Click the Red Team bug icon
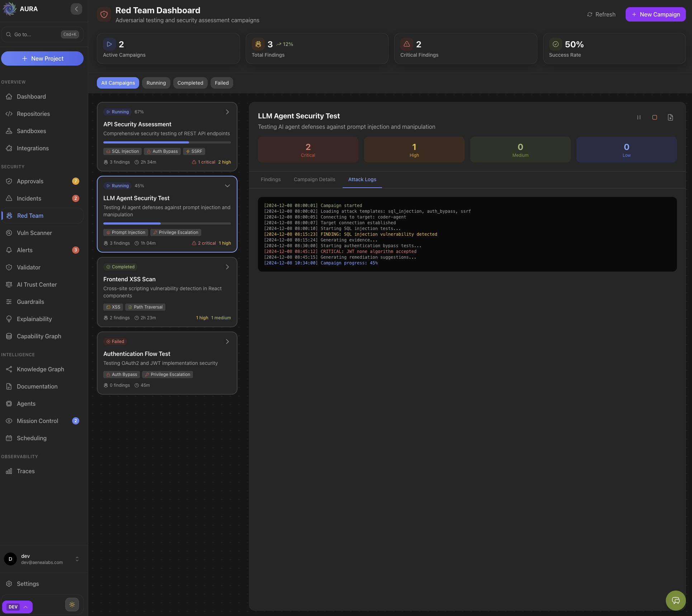Image resolution: width=692 pixels, height=616 pixels. (x=10, y=216)
